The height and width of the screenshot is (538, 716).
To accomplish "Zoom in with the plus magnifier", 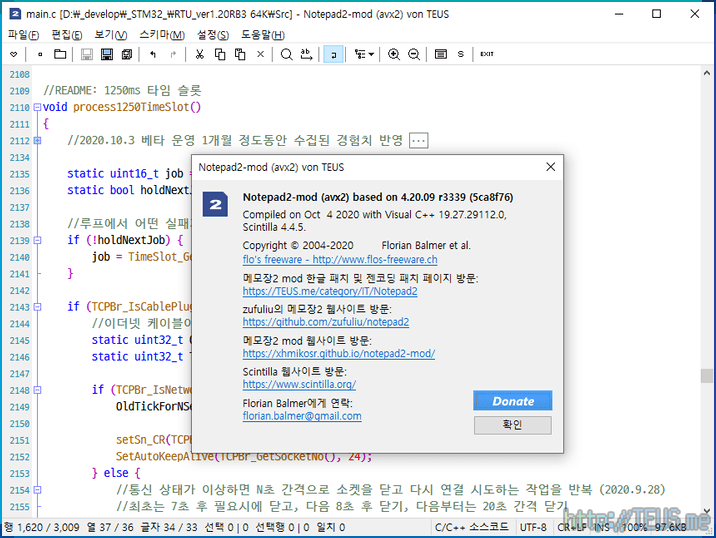I will click(394, 54).
